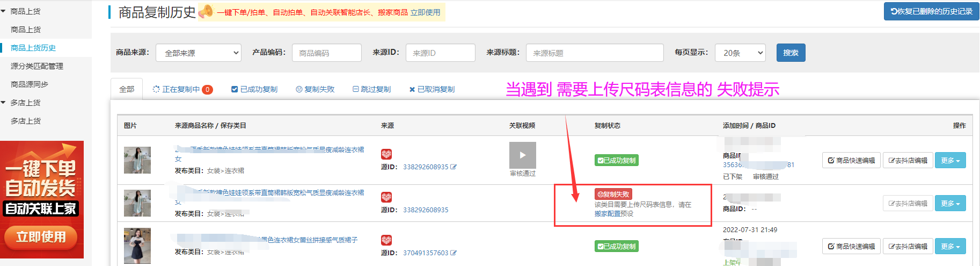Expand the 更多 menu in first row
The image size is (980, 266).
coord(950,160)
